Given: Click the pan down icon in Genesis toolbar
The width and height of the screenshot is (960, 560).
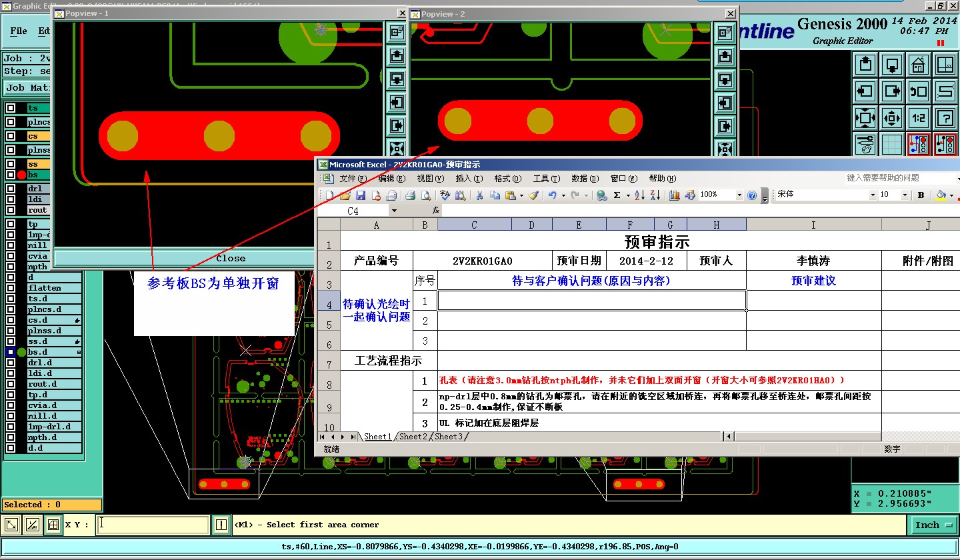Looking at the screenshot, I should point(892,65).
